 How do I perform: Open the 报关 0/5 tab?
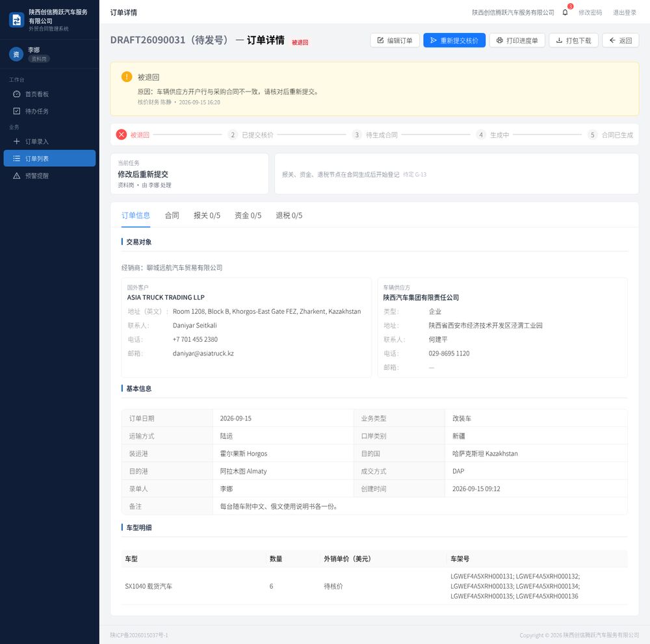point(207,216)
